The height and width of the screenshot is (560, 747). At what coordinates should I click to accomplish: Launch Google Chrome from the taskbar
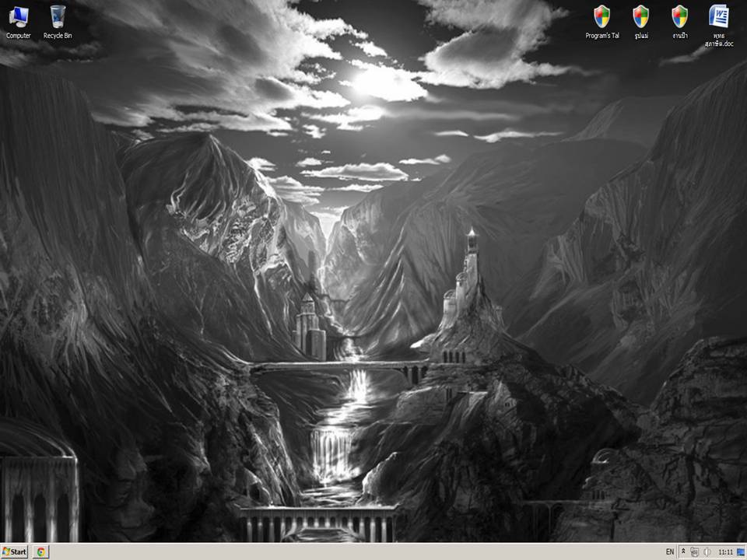[41, 552]
